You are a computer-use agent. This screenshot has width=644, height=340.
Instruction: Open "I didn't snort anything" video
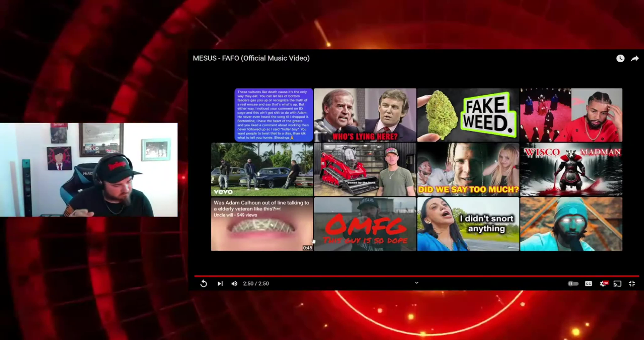(468, 224)
